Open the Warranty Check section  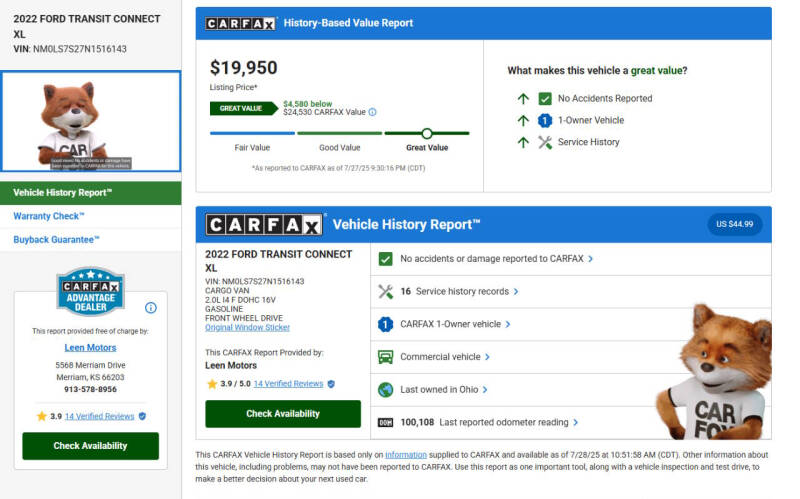click(x=49, y=216)
